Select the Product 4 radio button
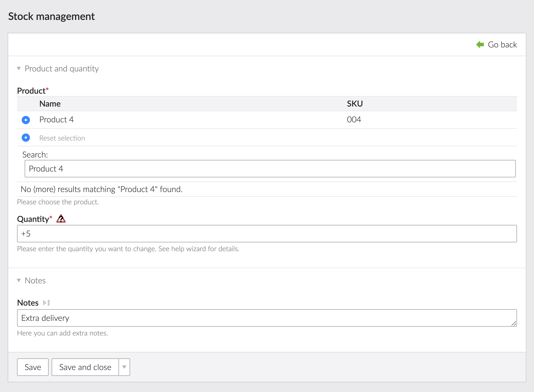The image size is (534, 392). pos(26,120)
